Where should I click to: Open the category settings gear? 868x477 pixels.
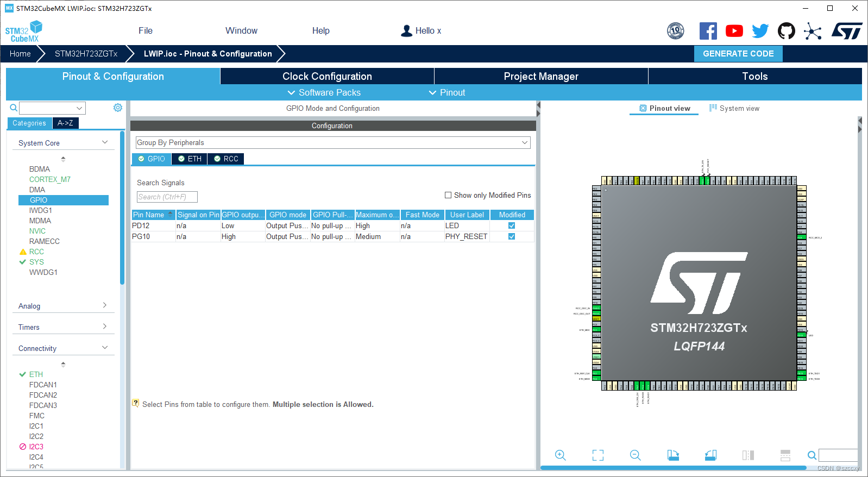coord(118,108)
